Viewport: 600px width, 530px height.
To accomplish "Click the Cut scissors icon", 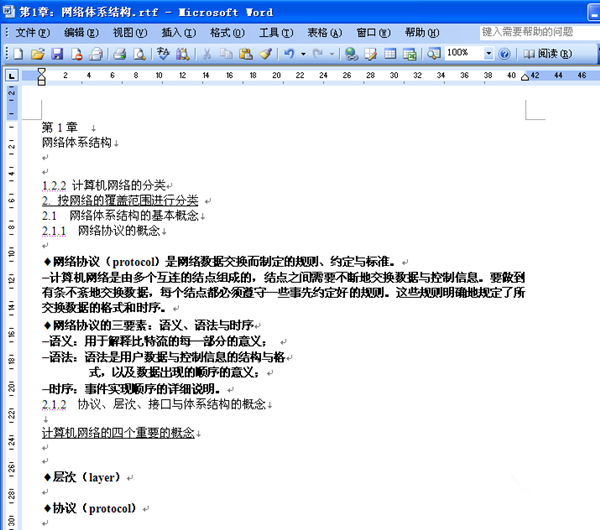I will (x=207, y=54).
